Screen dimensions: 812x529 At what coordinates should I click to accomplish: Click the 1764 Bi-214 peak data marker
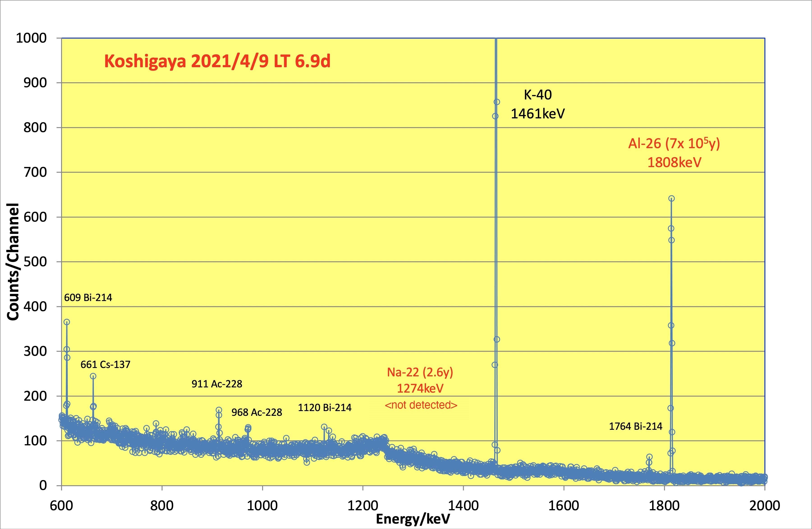pyautogui.click(x=649, y=457)
